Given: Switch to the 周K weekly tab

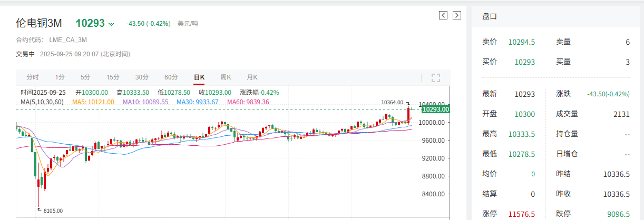Looking at the screenshot, I should [226, 77].
